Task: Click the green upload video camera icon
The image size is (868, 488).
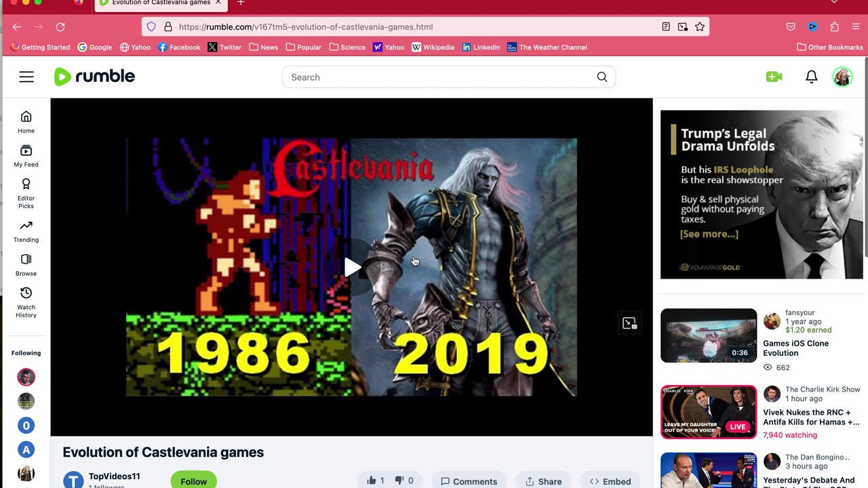Action: tap(774, 77)
